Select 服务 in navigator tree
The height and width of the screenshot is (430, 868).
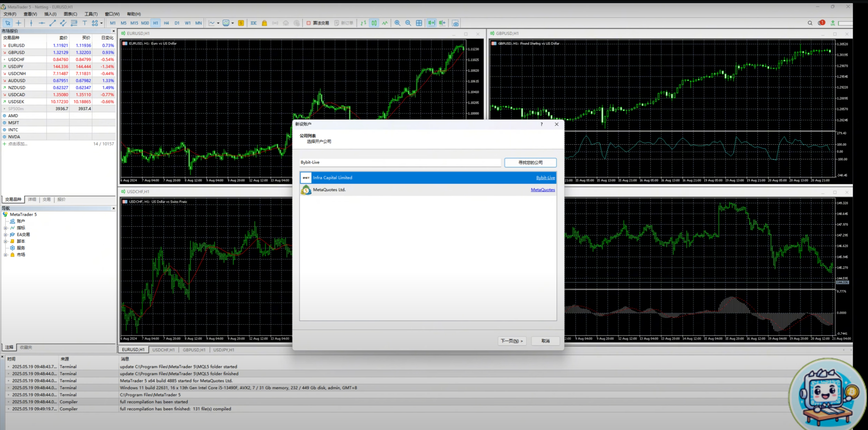[x=21, y=248]
